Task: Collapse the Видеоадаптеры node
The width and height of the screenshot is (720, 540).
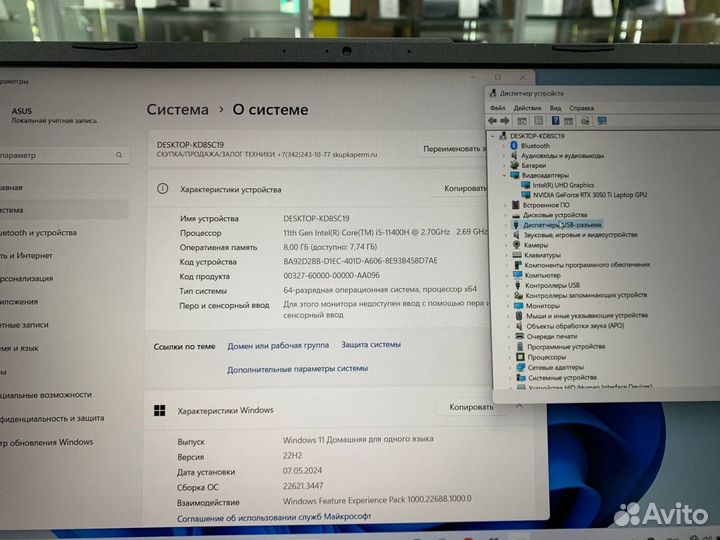Action: tap(504, 175)
